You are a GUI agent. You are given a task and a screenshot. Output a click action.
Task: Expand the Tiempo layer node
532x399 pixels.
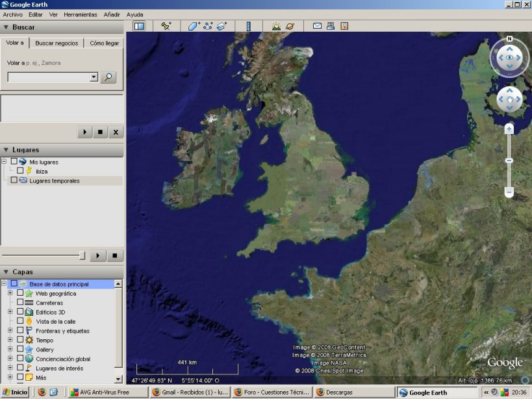[10, 339]
